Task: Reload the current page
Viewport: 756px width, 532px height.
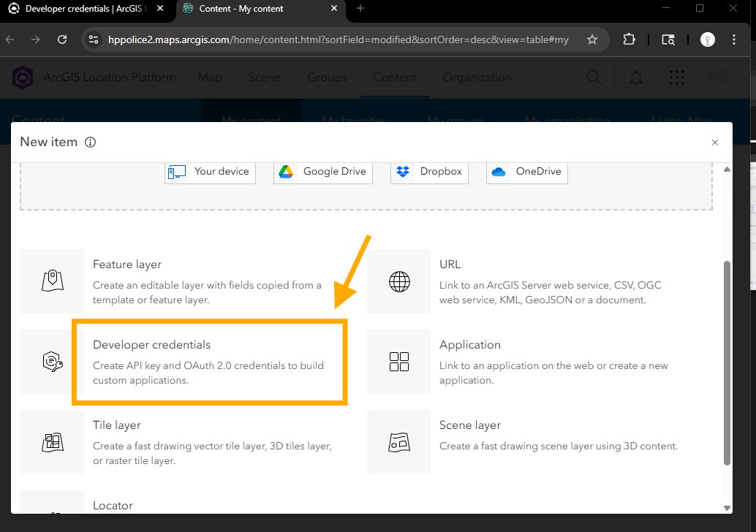Action: tap(62, 39)
